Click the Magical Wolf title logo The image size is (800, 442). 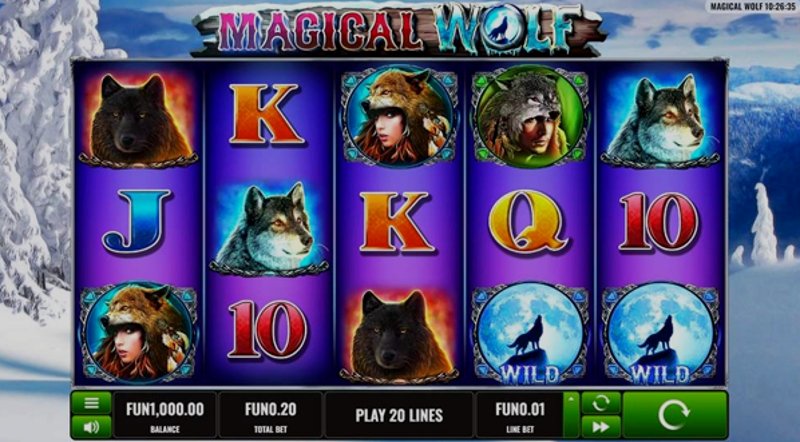point(399,31)
